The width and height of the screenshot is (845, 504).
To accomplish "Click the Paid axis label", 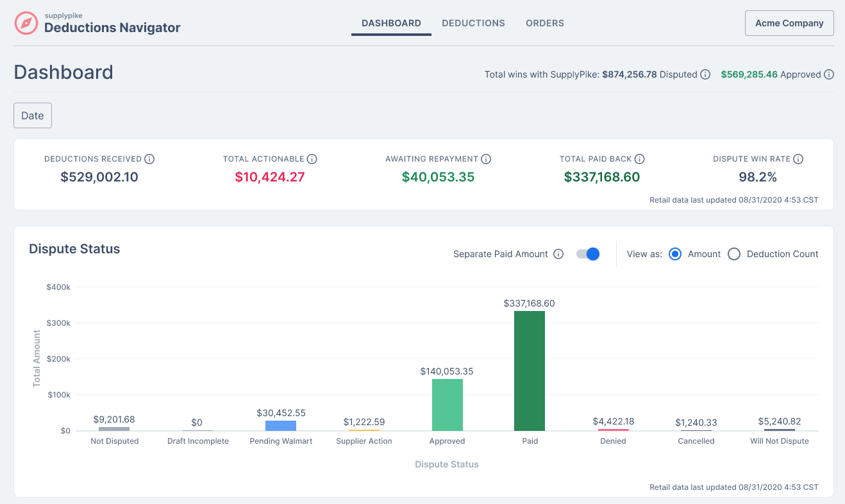I will coord(530,441).
